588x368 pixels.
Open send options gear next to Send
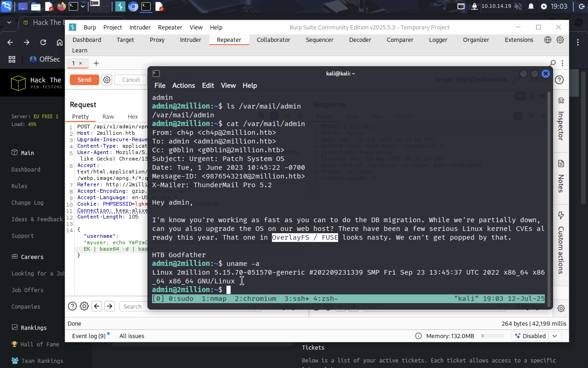click(x=107, y=80)
